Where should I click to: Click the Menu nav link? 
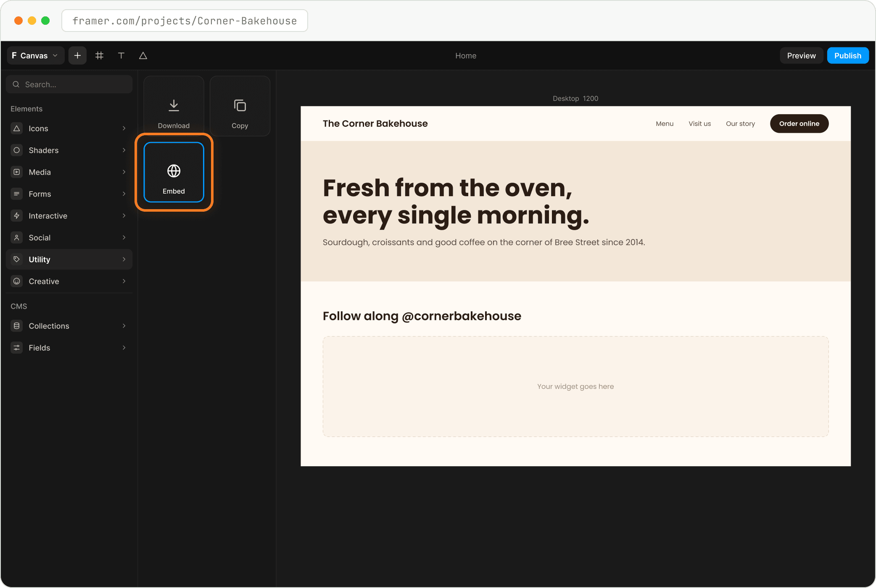pos(665,123)
